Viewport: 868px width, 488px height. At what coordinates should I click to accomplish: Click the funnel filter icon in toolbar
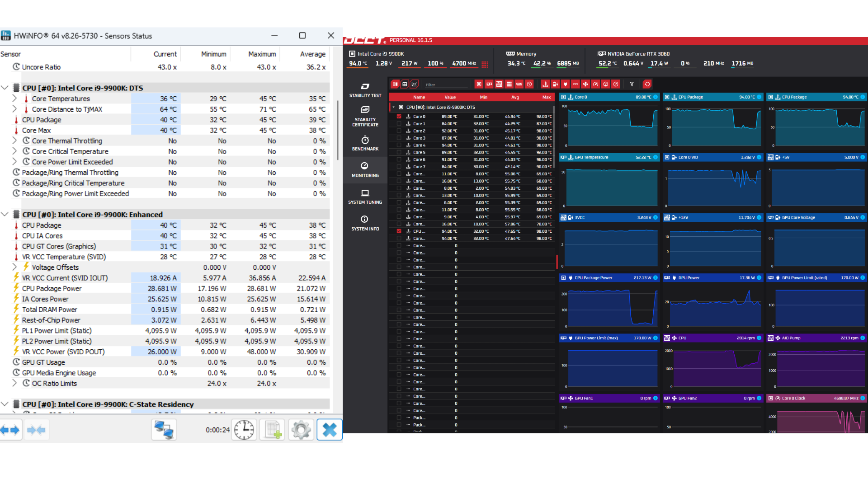(632, 84)
